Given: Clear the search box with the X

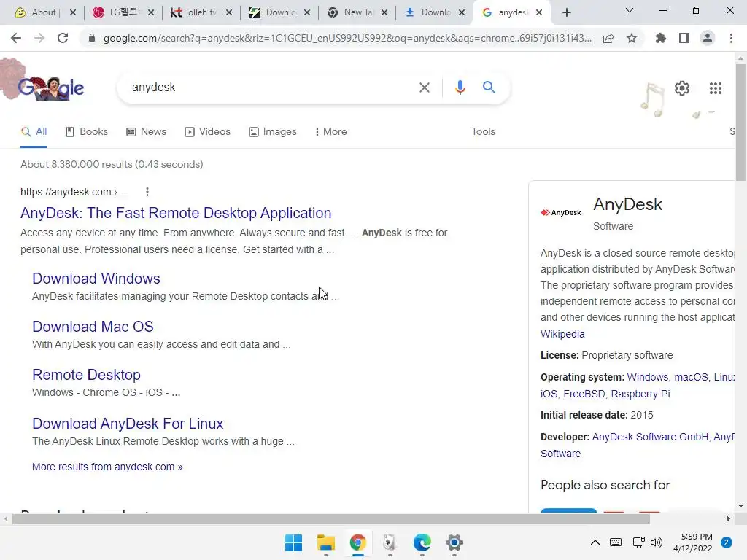Looking at the screenshot, I should [424, 87].
